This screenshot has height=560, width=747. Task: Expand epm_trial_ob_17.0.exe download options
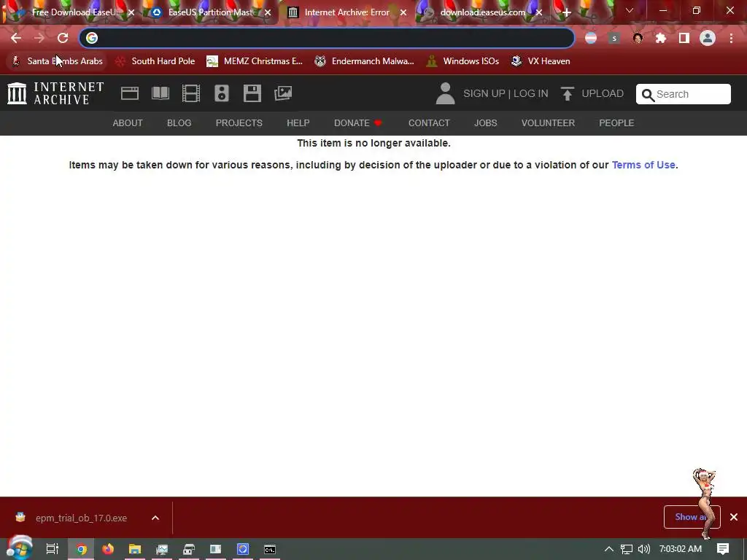tap(155, 518)
